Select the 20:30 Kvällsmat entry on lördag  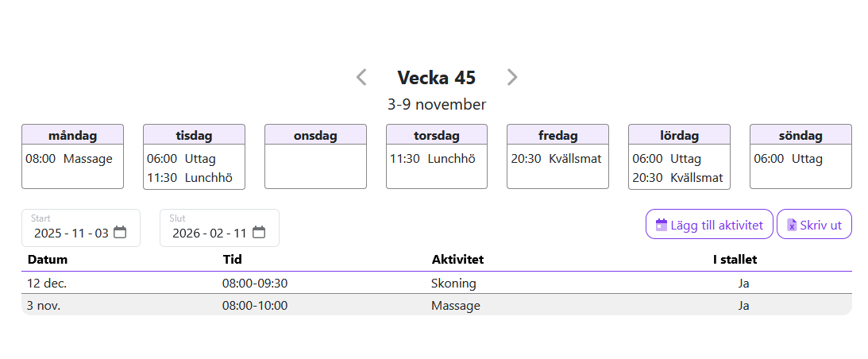pyautogui.click(x=677, y=178)
